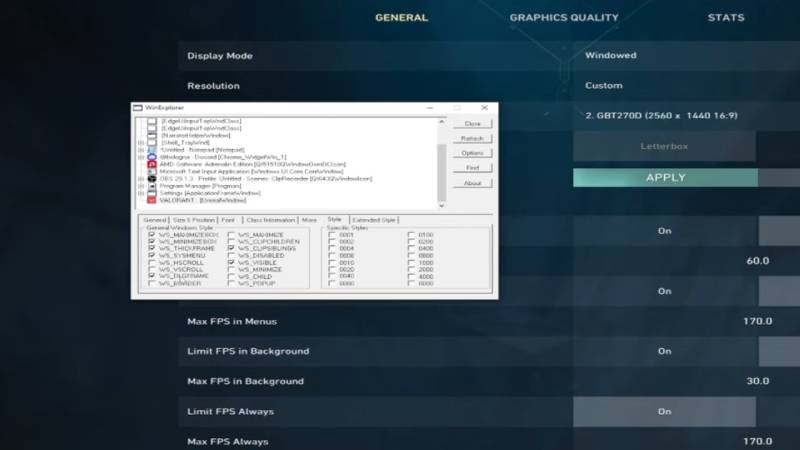This screenshot has height=450, width=800.
Task: Click window list scrollbar up arrow
Action: tap(442, 122)
